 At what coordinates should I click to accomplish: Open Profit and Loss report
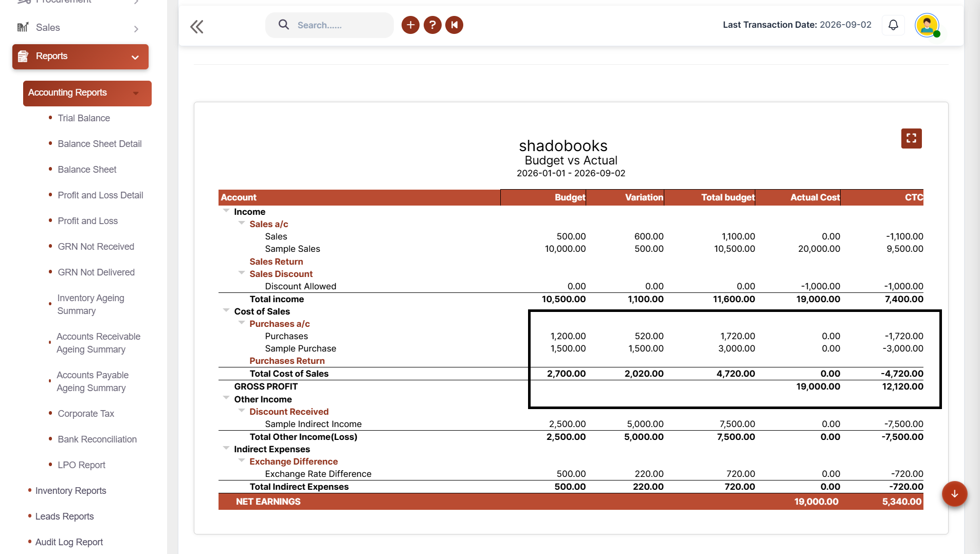(x=87, y=221)
